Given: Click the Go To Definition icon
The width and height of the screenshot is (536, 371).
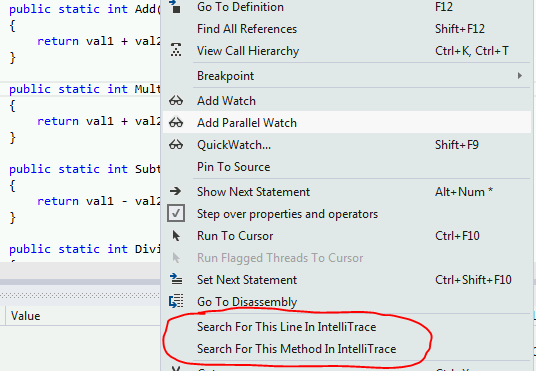Looking at the screenshot, I should 176,7.
